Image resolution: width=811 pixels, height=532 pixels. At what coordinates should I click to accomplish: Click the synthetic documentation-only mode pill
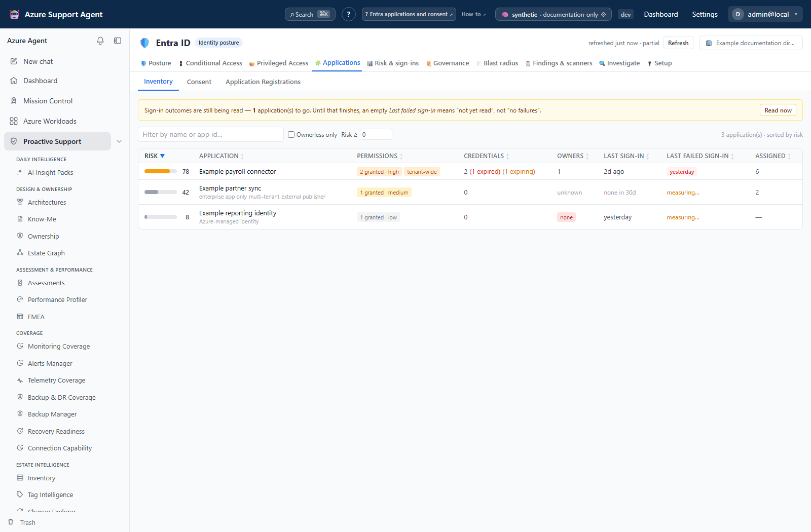pos(554,14)
